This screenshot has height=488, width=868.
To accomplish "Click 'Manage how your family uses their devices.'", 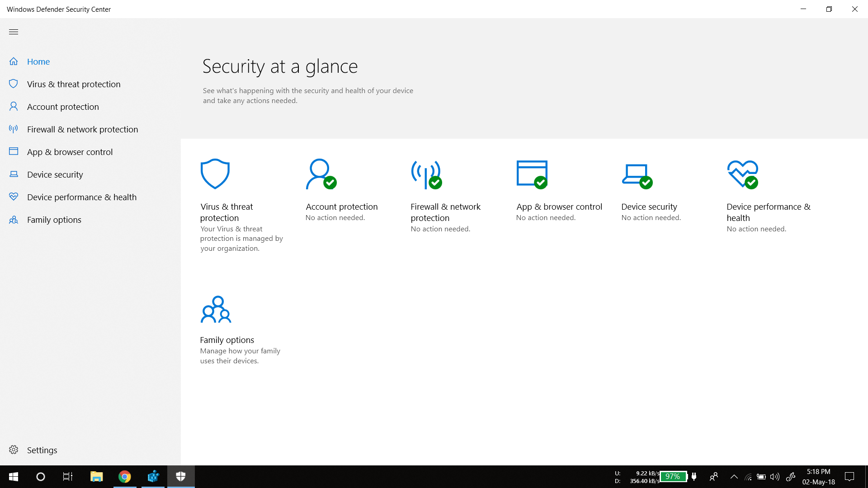I will (240, 356).
